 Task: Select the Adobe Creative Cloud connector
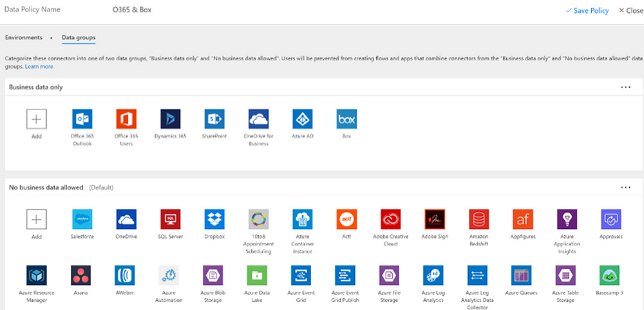click(391, 219)
